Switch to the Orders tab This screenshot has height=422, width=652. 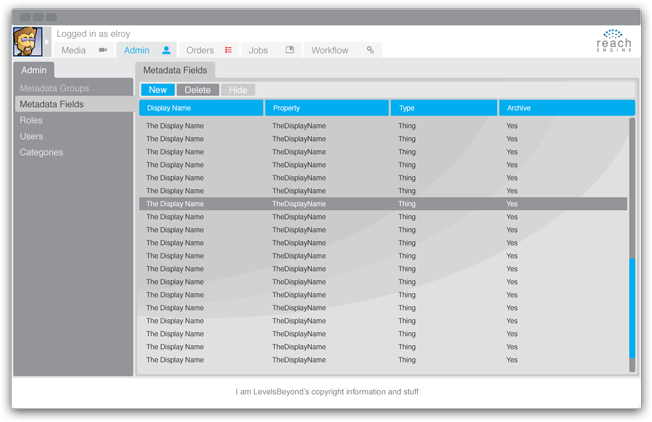point(209,50)
